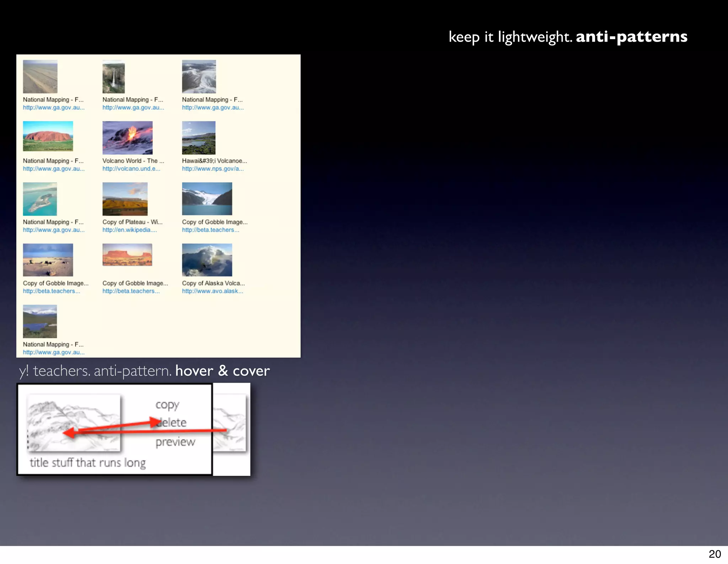This screenshot has width=728, height=564.
Task: Select the mountain lake thumbnail in last row
Action: click(x=40, y=321)
